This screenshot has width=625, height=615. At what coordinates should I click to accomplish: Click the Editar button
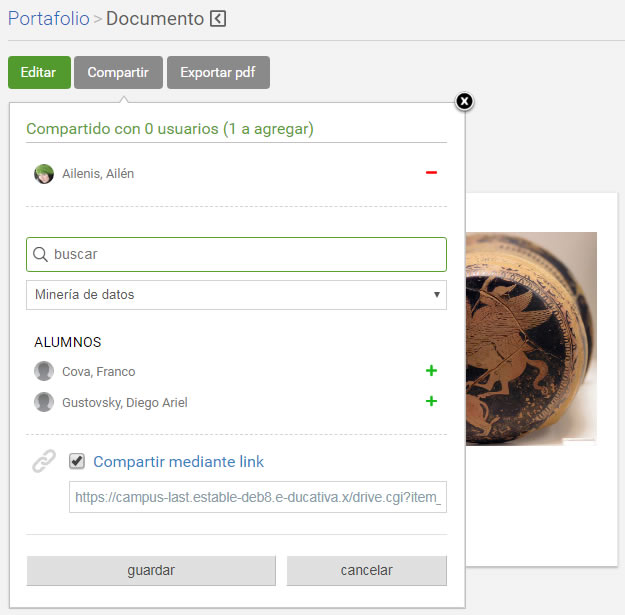tap(39, 73)
